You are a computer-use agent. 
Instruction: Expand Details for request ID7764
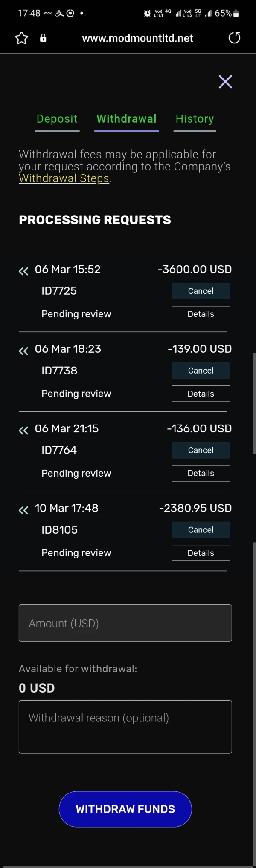coord(201,473)
